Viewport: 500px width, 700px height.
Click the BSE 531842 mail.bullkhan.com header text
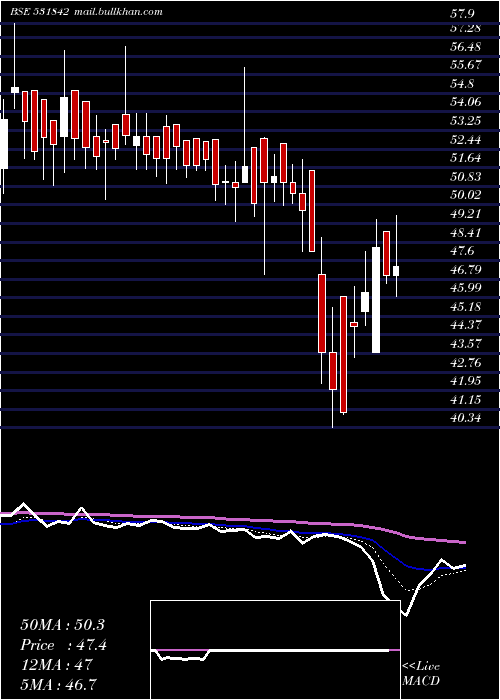pyautogui.click(x=87, y=12)
